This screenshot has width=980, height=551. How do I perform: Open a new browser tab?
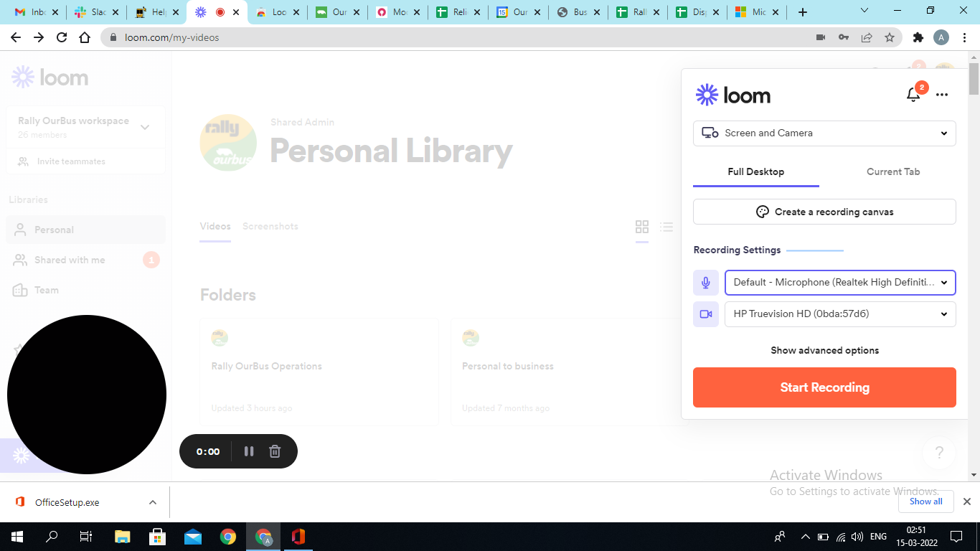(x=803, y=12)
